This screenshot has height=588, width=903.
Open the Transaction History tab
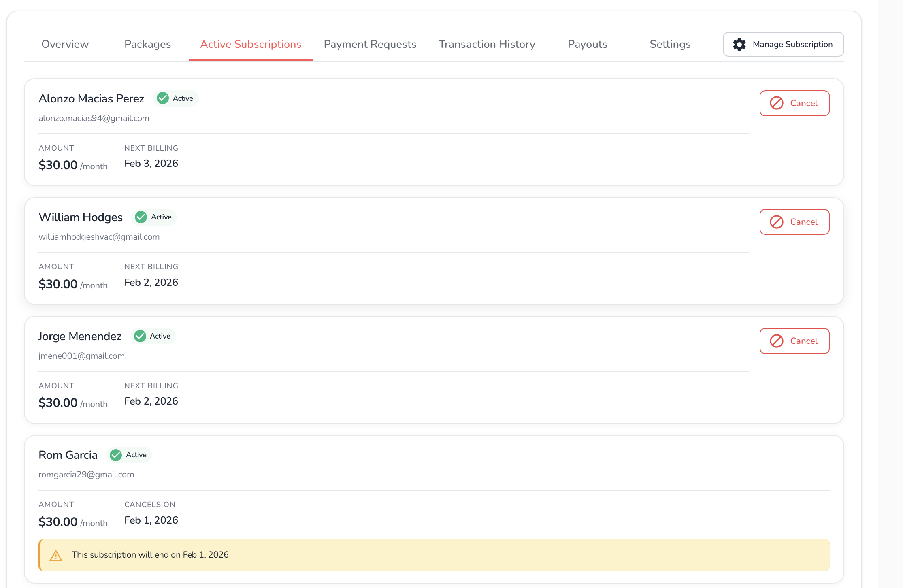coord(487,44)
